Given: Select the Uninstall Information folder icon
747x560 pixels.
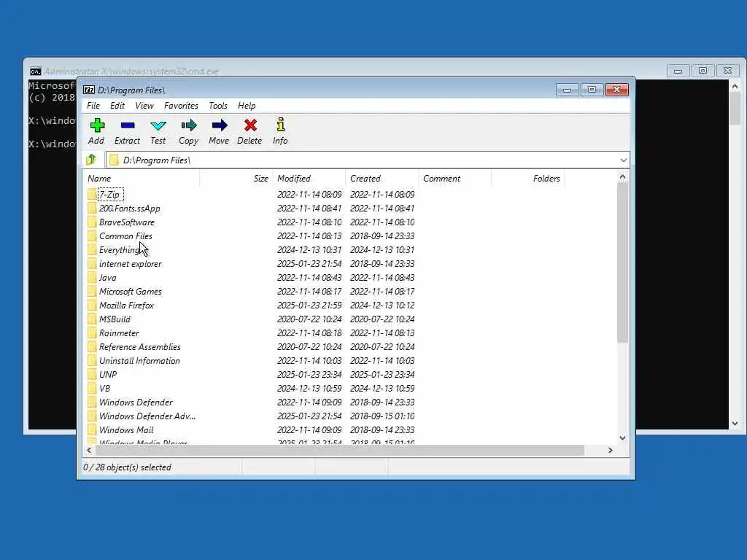Looking at the screenshot, I should pyautogui.click(x=92, y=360).
